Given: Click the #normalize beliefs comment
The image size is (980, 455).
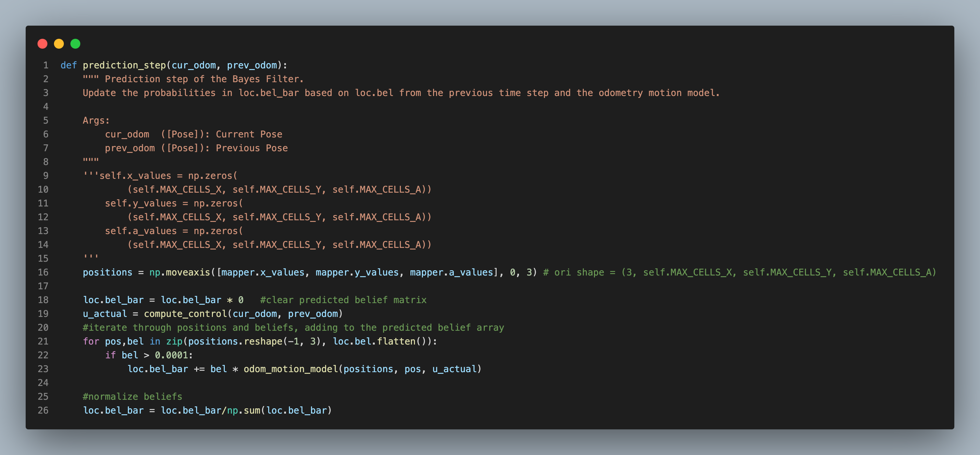Looking at the screenshot, I should coord(132,397).
